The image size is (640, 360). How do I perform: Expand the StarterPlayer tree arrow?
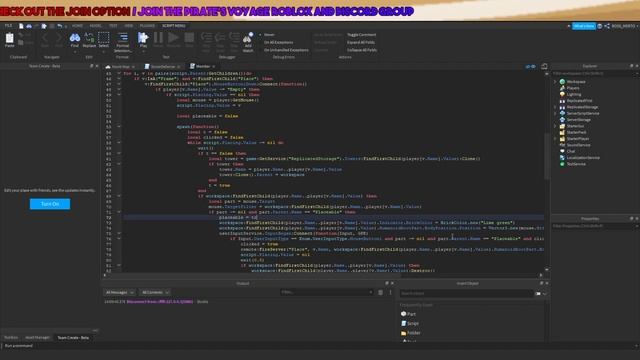pos(555,139)
